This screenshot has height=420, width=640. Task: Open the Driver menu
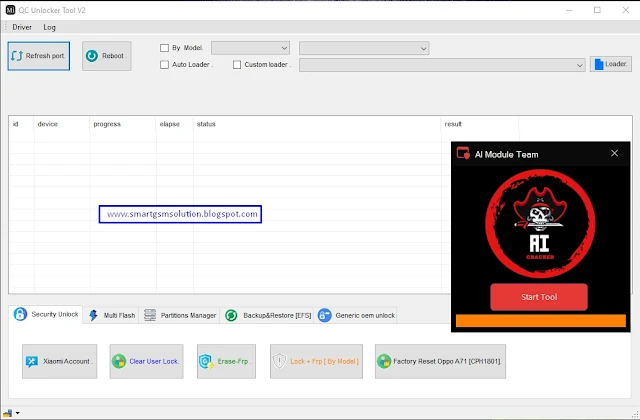[22, 27]
